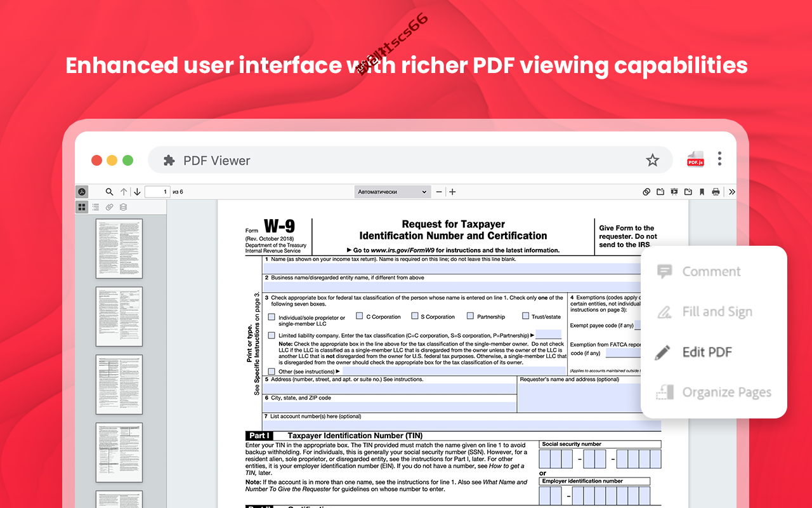Click the 'из 6' page count text
Viewport: 812px width, 508px height.
[177, 192]
